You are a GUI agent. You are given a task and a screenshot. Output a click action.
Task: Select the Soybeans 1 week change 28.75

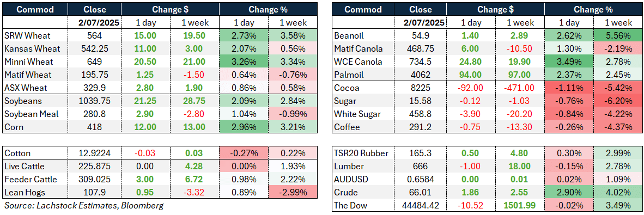click(x=194, y=101)
